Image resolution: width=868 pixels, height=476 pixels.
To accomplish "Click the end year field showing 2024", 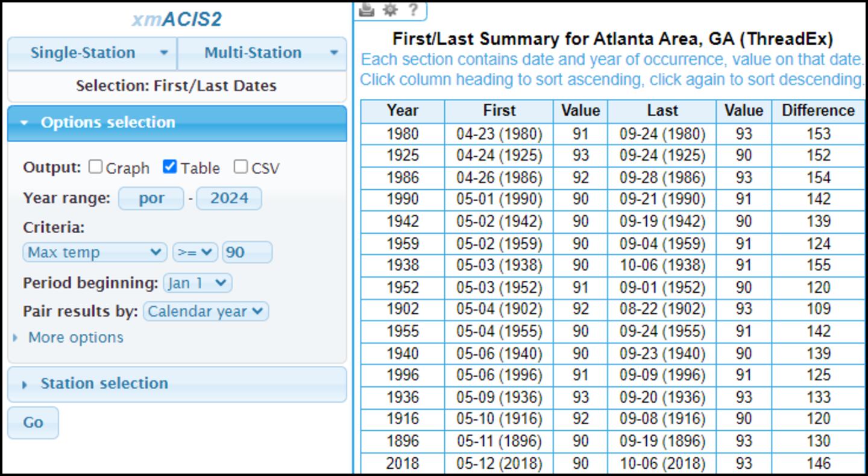I will 229,198.
